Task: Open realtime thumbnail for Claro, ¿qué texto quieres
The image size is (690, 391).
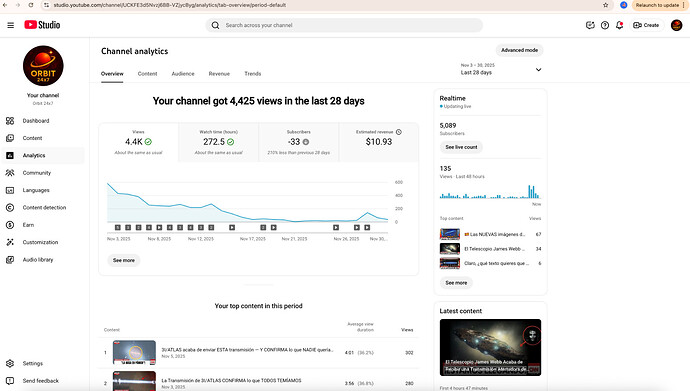Action: [x=450, y=263]
